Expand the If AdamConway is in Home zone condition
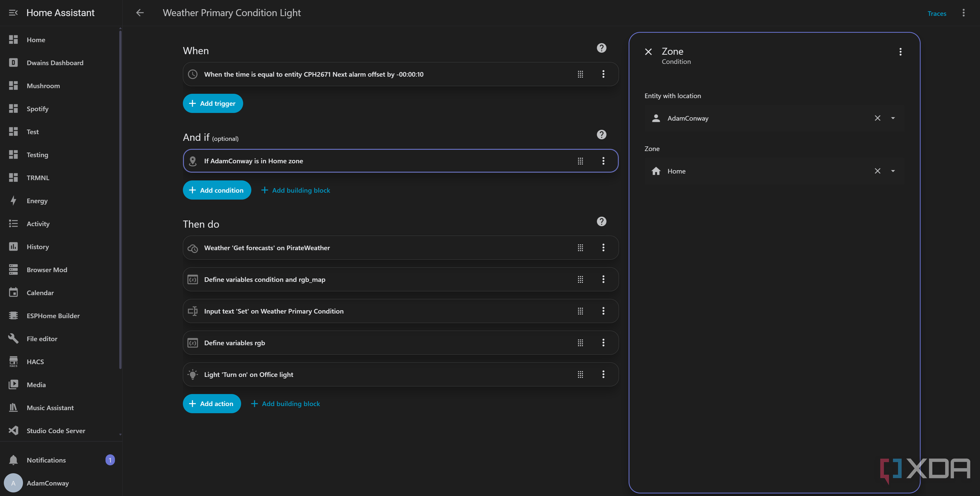This screenshot has height=496, width=980. click(x=400, y=161)
